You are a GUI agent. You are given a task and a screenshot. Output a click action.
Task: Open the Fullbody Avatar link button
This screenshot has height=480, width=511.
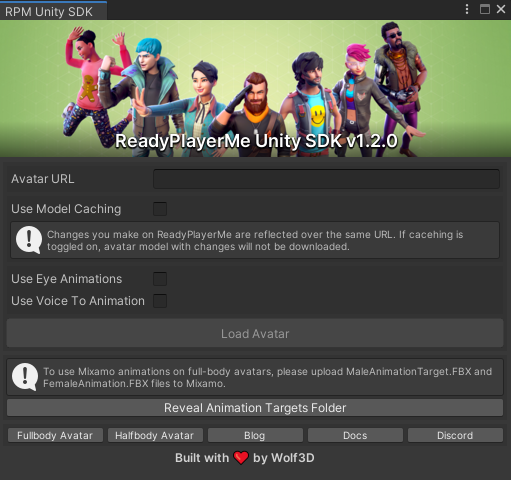[x=55, y=435]
